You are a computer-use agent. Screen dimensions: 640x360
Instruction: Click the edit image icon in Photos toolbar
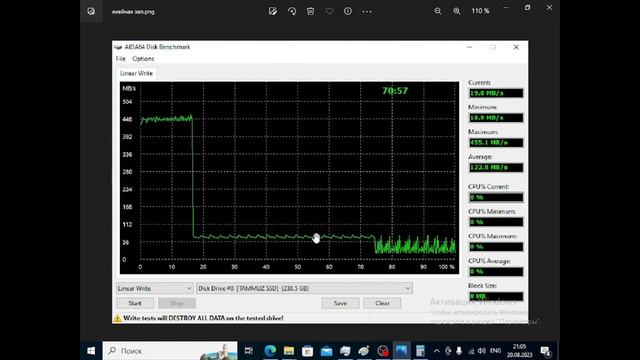(x=273, y=11)
